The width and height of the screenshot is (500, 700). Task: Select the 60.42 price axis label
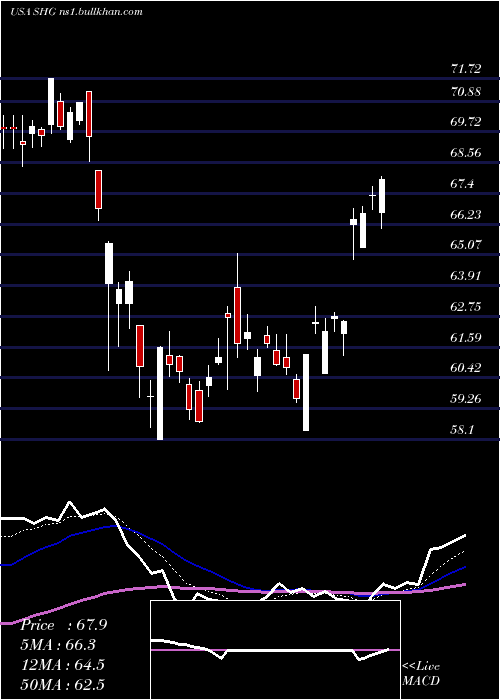466,368
